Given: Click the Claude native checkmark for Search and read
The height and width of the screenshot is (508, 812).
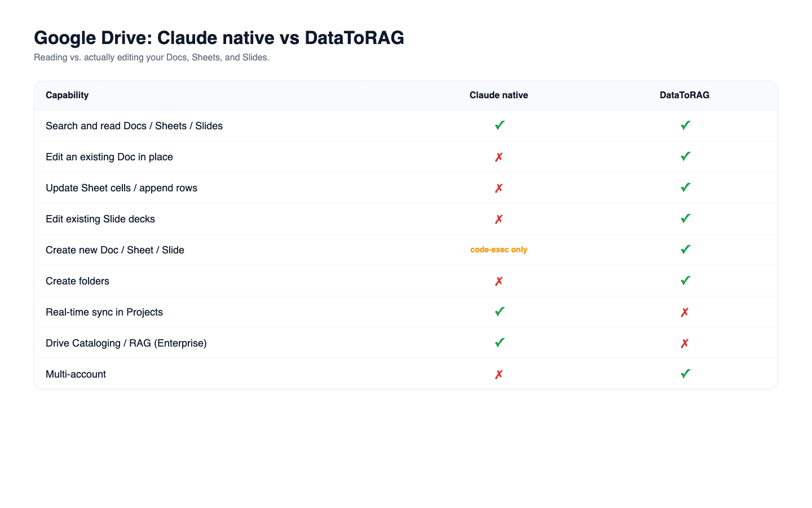Looking at the screenshot, I should click(x=499, y=125).
